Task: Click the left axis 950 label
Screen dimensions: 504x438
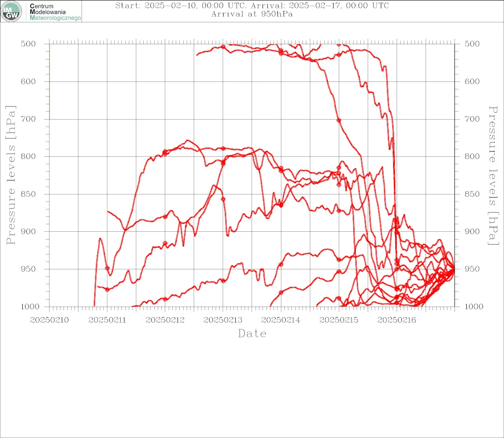Action: (28, 269)
